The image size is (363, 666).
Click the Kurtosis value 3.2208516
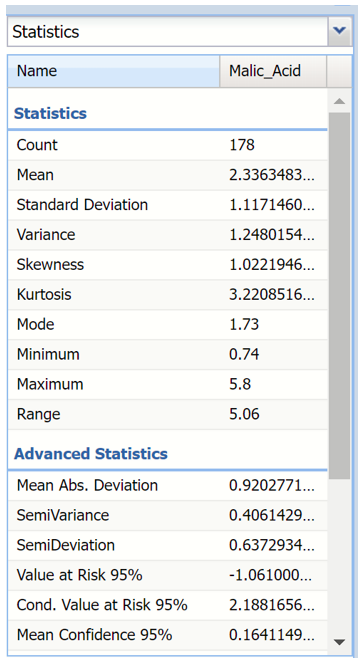(x=272, y=294)
